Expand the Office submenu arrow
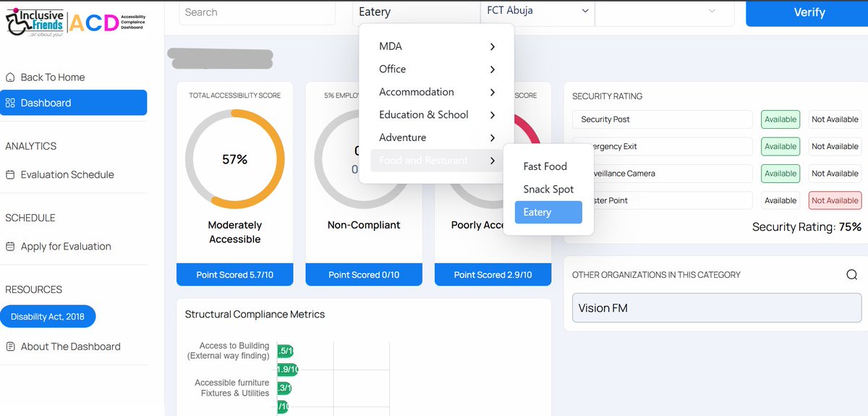The height and width of the screenshot is (416, 868). [x=492, y=69]
